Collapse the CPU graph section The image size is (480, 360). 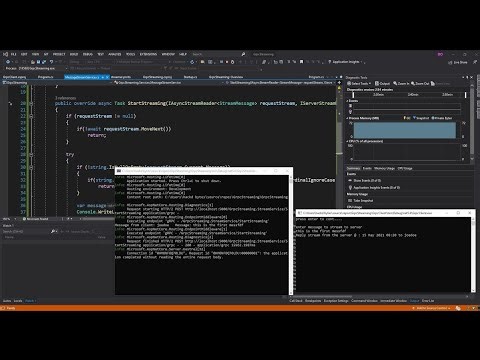point(347,141)
